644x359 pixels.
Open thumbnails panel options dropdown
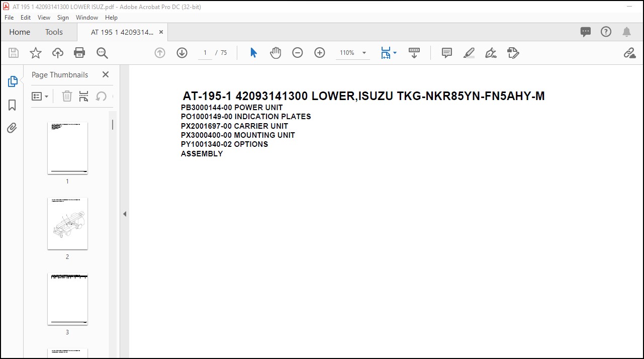(40, 96)
